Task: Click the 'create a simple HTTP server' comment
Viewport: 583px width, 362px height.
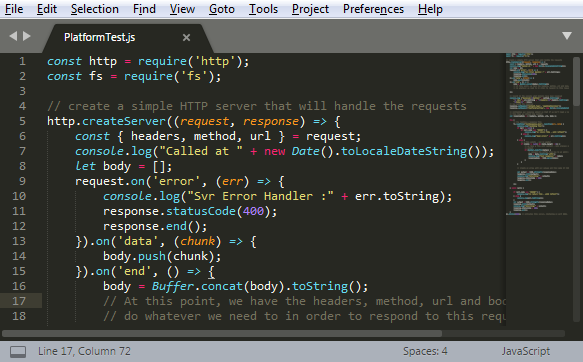Action: (x=257, y=107)
